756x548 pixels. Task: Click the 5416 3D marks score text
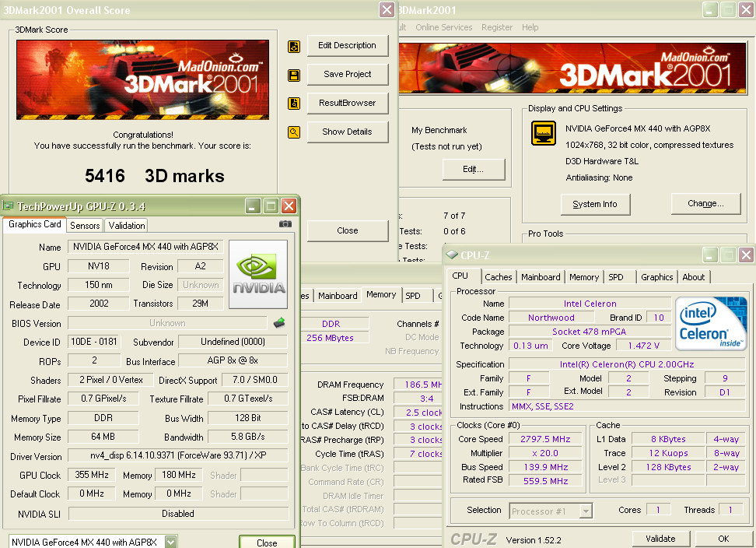pos(155,176)
